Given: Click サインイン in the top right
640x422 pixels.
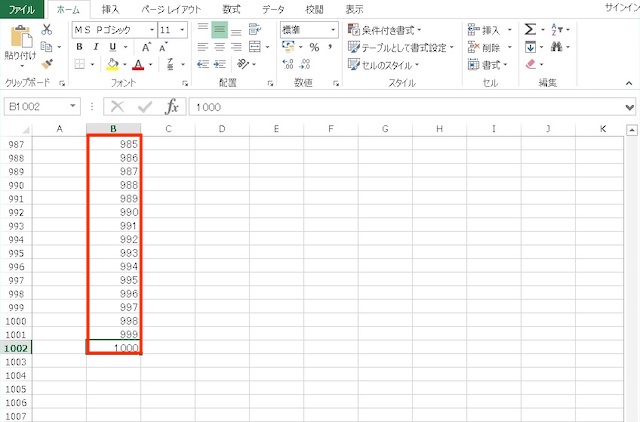Looking at the screenshot, I should click(620, 8).
